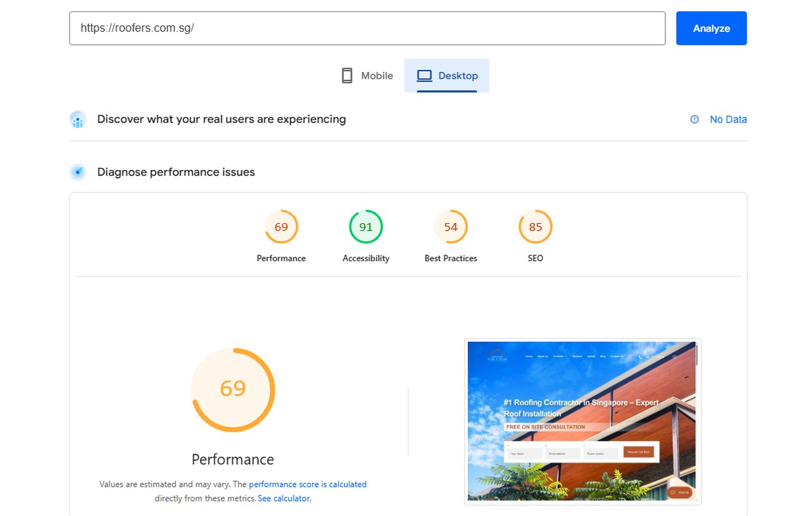This screenshot has height=516, width=812.
Task: Click the real users experience icon
Action: coord(77,119)
